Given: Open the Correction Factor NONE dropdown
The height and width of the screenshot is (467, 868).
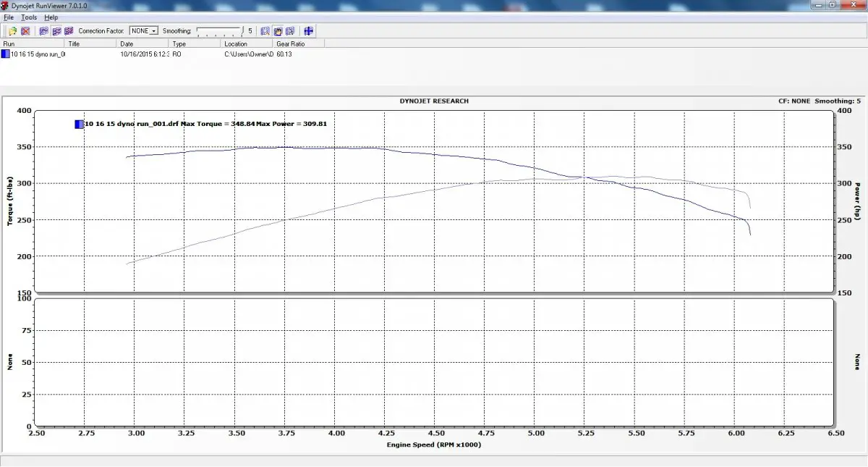Looking at the screenshot, I should pyautogui.click(x=144, y=31).
